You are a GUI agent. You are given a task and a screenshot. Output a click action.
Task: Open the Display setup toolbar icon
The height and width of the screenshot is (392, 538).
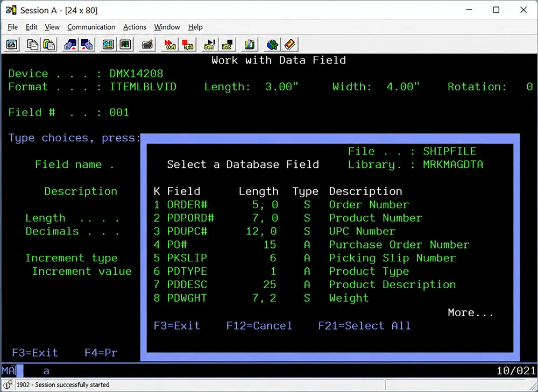[x=108, y=45]
